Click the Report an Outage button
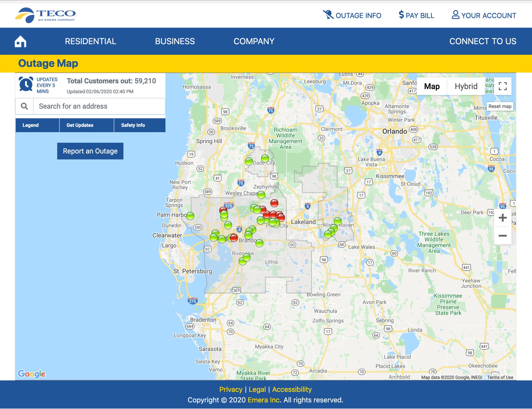Viewport: 532px width, 409px height. pyautogui.click(x=90, y=151)
